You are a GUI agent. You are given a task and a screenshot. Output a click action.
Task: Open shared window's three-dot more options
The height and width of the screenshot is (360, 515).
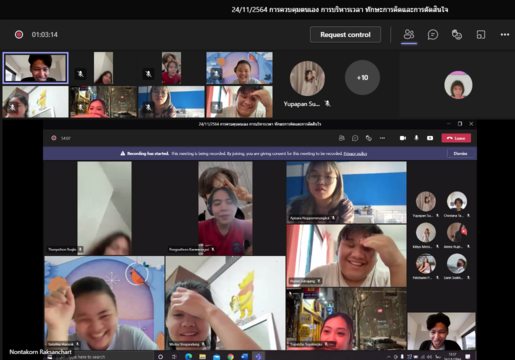point(382,138)
